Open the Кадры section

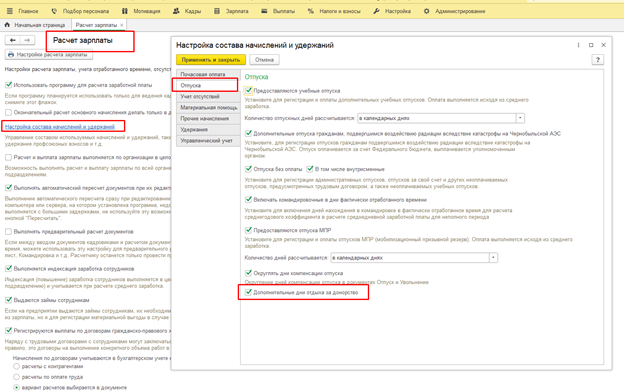187,11
